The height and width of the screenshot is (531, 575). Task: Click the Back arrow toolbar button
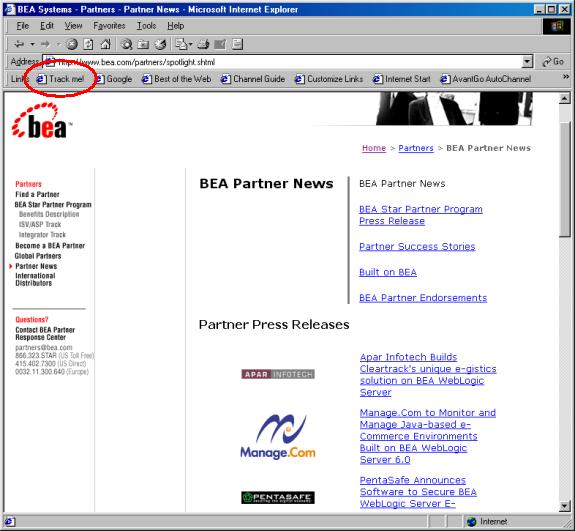19,44
